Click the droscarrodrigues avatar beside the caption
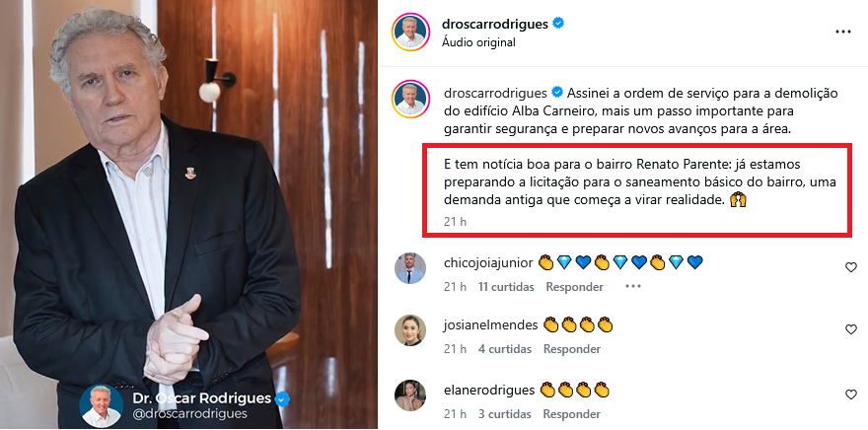 410,99
